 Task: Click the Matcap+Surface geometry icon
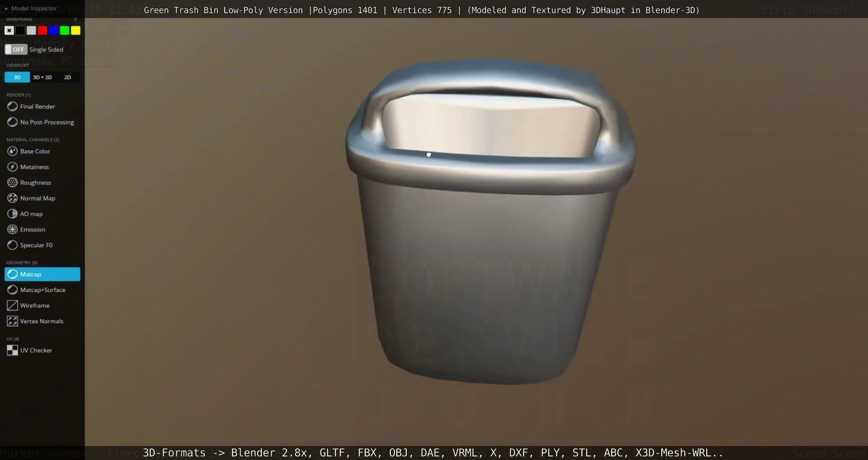click(x=13, y=290)
